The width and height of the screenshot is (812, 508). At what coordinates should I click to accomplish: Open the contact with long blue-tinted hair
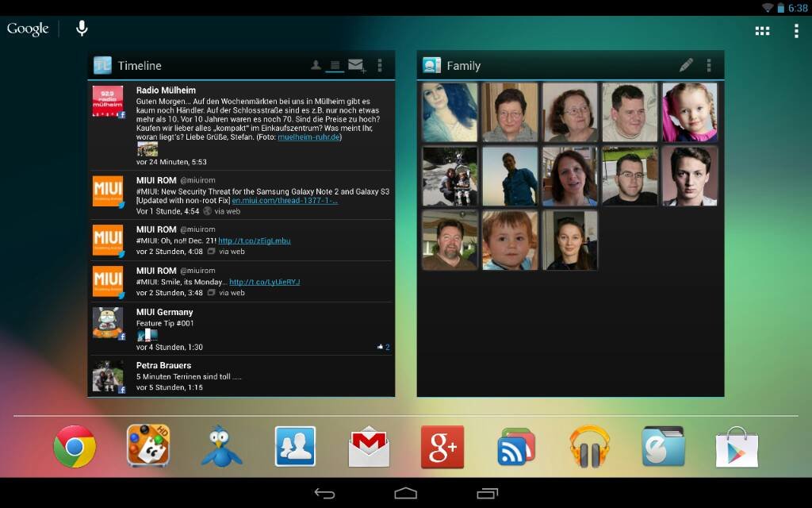click(x=450, y=113)
